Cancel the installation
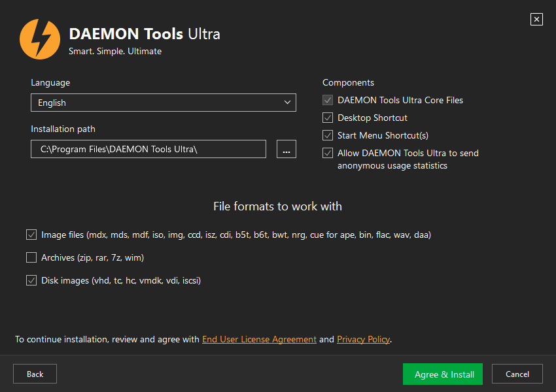This screenshot has height=392, width=556. [517, 374]
